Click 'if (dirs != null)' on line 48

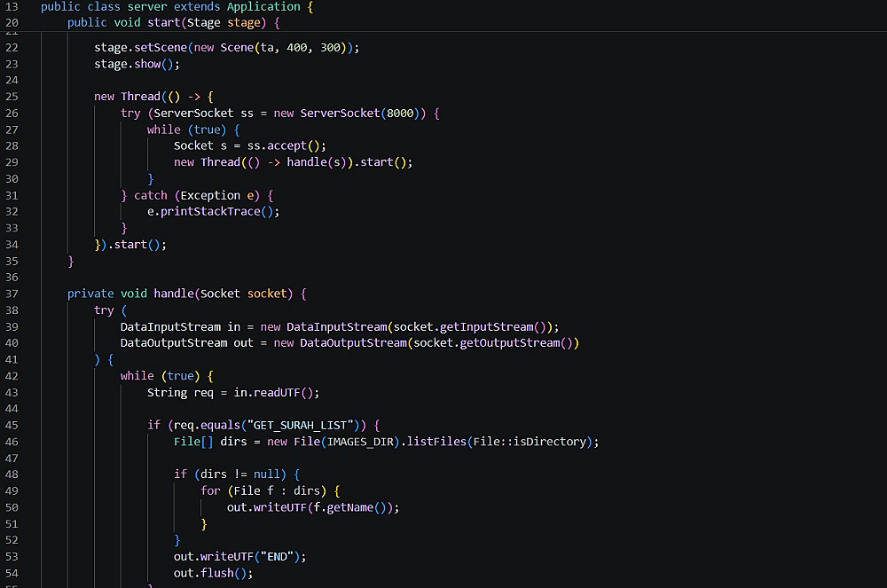tap(230, 475)
